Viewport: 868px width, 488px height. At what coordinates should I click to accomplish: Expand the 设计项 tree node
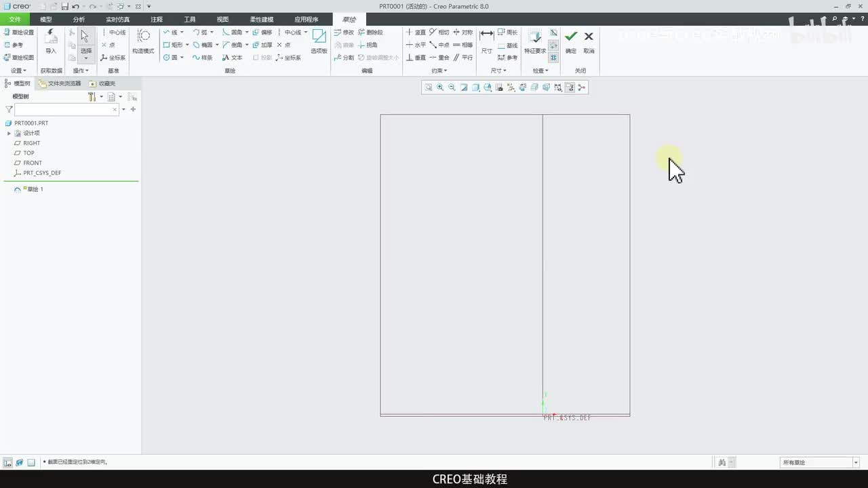click(9, 133)
